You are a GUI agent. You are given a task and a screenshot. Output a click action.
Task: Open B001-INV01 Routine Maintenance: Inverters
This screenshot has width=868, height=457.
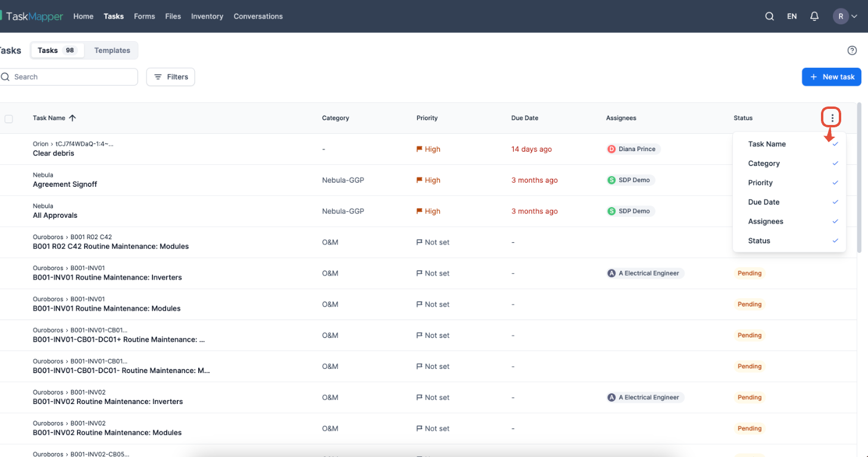(107, 277)
